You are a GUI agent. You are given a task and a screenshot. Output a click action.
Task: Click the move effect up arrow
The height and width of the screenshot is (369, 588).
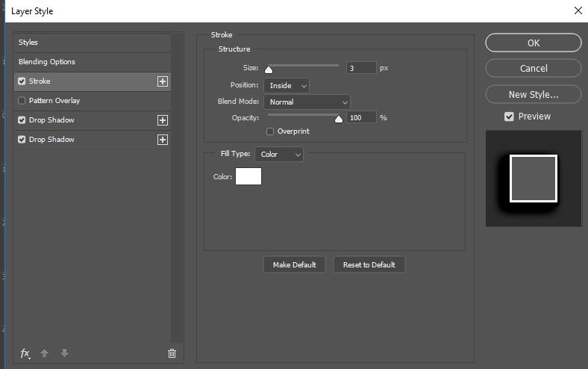(44, 353)
